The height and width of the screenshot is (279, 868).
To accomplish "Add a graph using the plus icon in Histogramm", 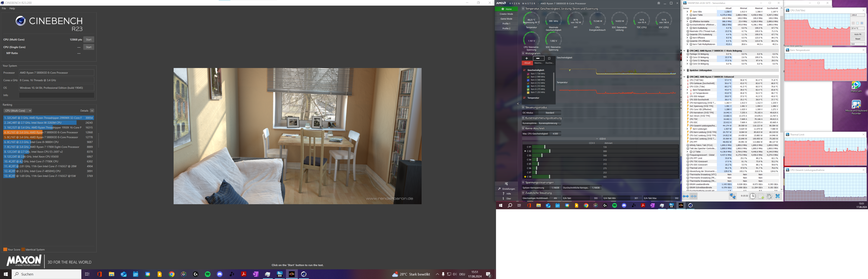I will click(527, 58).
